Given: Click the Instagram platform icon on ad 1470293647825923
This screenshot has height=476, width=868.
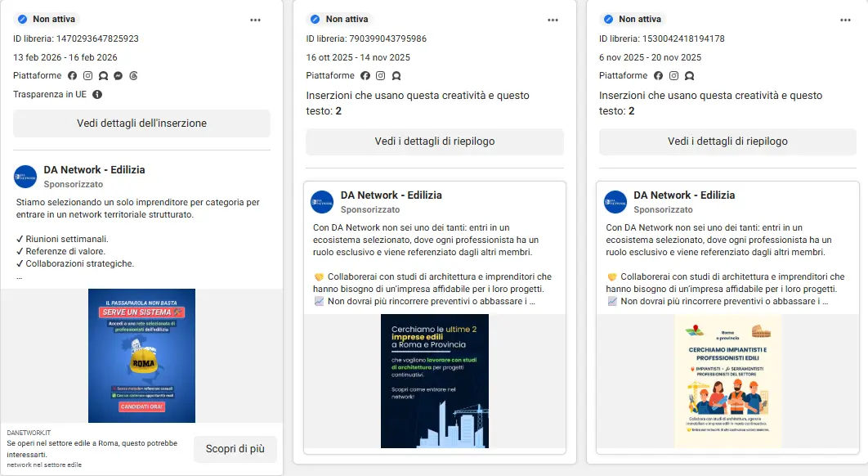Looking at the screenshot, I should [x=88, y=76].
